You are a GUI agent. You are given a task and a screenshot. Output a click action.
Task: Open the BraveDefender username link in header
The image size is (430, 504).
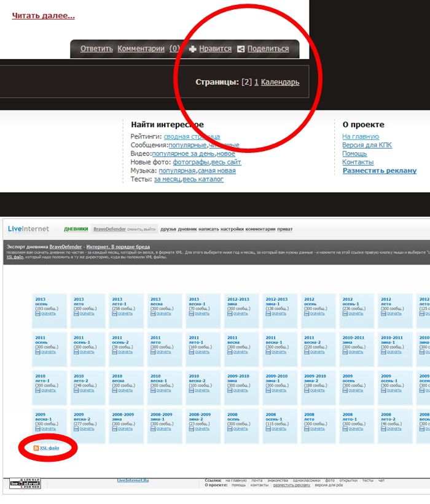click(x=109, y=229)
